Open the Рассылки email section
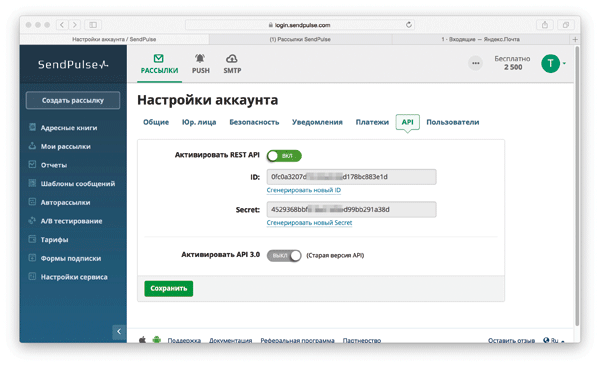This screenshot has height=366, width=600. (159, 64)
